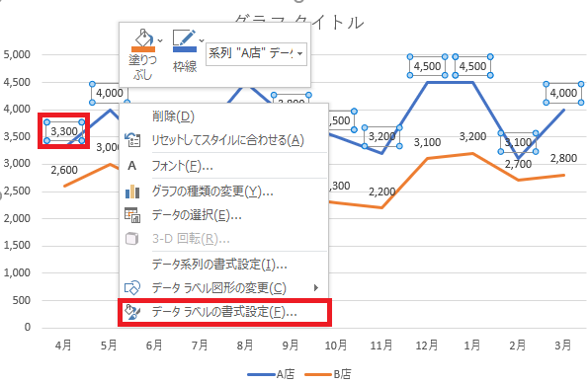
Task: Click the blue Outline color bar
Action: click(x=185, y=49)
